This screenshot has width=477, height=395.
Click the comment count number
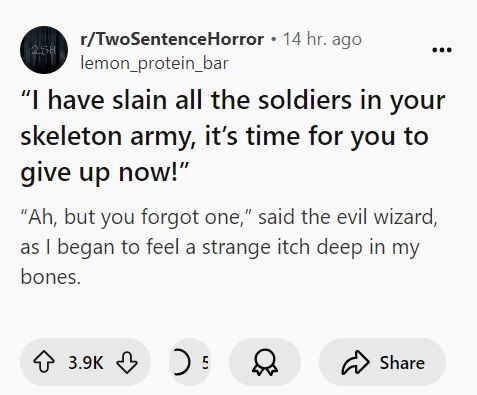point(205,363)
